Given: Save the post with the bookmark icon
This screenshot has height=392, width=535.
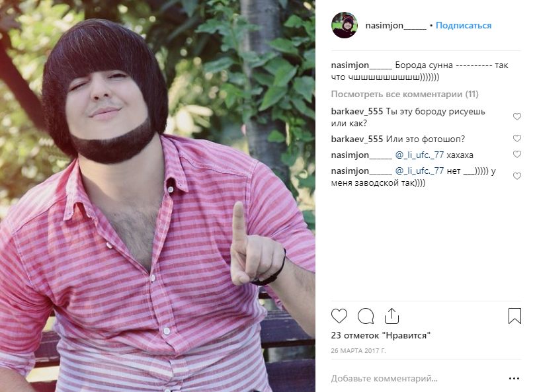Looking at the screenshot, I should click(x=514, y=316).
